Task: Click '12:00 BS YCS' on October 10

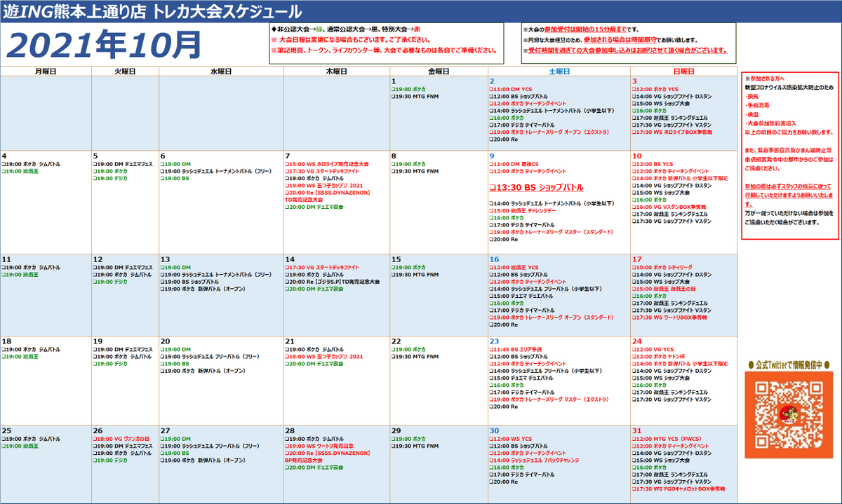Action: pyautogui.click(x=653, y=163)
